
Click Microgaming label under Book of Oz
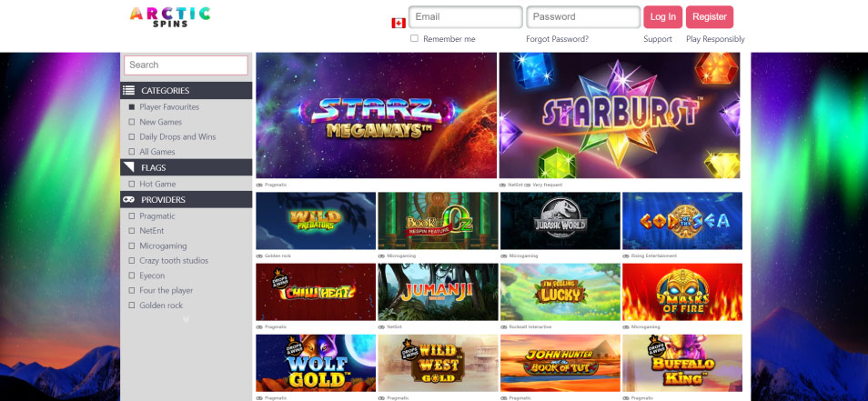click(400, 256)
